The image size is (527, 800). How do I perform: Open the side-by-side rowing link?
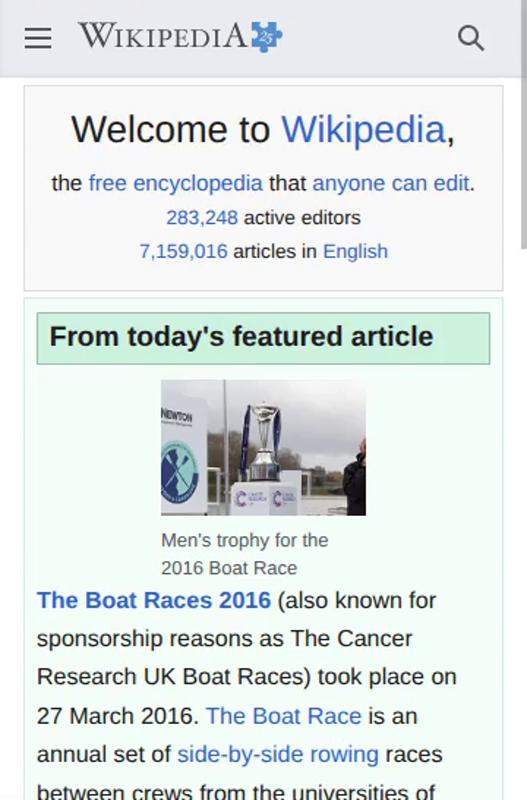(278, 754)
